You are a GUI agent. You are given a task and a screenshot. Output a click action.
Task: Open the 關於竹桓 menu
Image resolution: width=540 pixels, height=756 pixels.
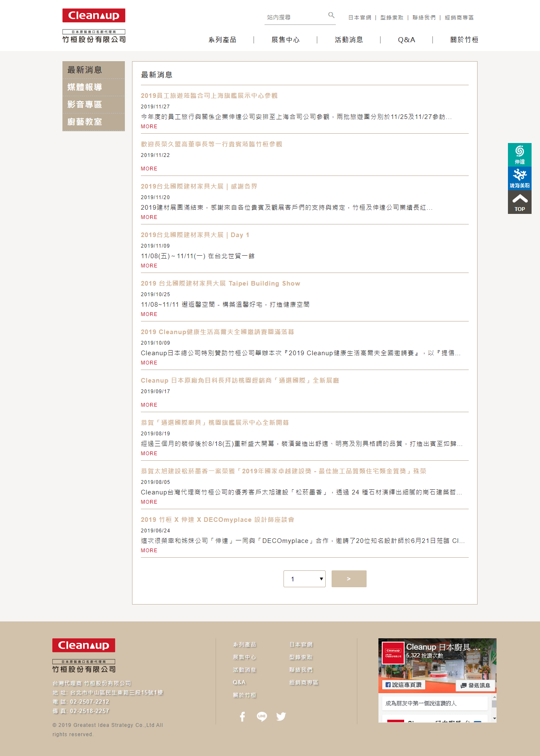click(464, 40)
